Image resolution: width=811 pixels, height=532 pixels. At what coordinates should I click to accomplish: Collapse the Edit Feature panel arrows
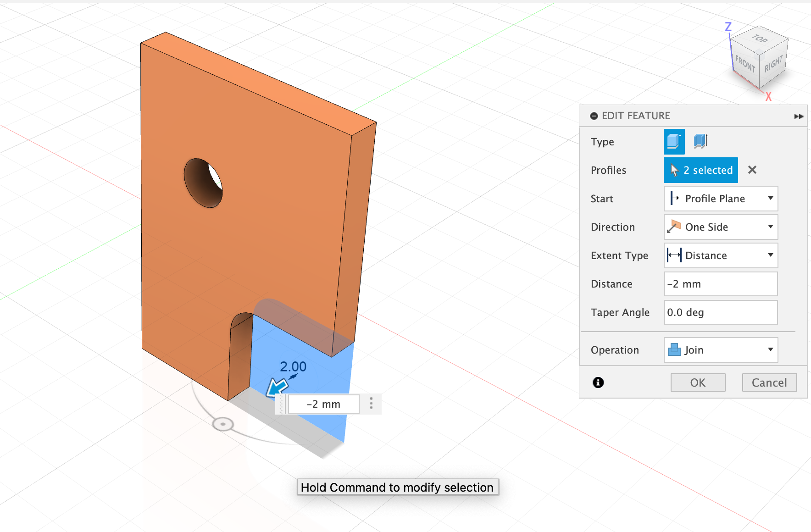tap(799, 116)
